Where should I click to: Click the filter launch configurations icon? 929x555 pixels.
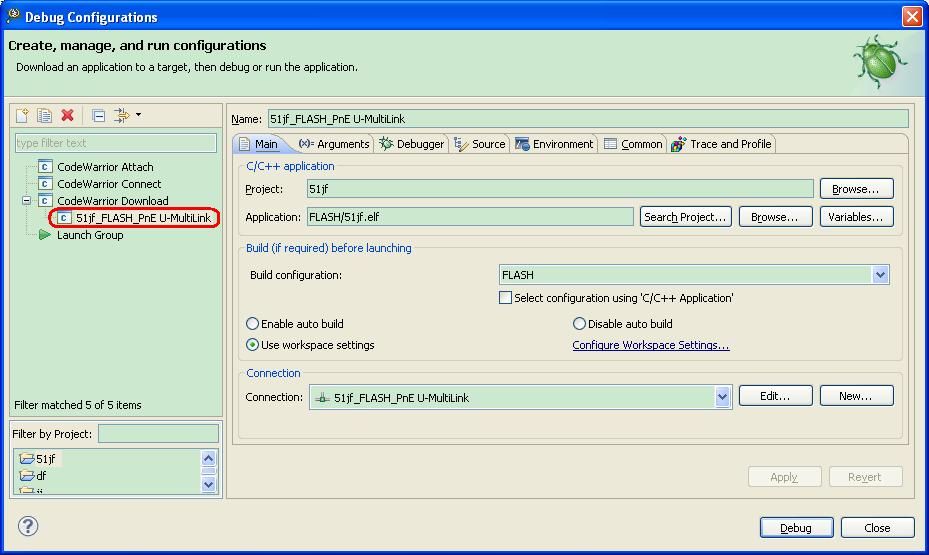[x=121, y=115]
